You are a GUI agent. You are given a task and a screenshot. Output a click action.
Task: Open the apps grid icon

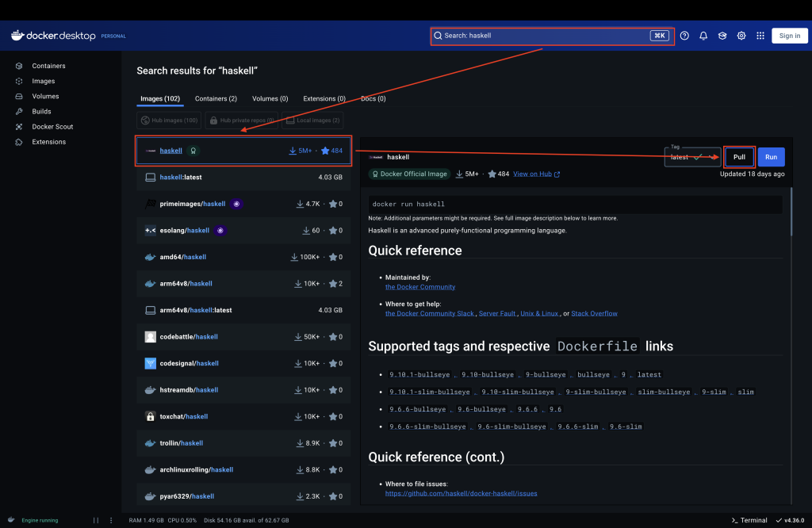coord(760,36)
